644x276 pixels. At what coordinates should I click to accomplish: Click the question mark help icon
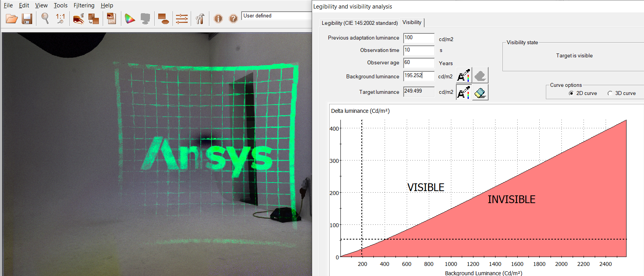(233, 19)
